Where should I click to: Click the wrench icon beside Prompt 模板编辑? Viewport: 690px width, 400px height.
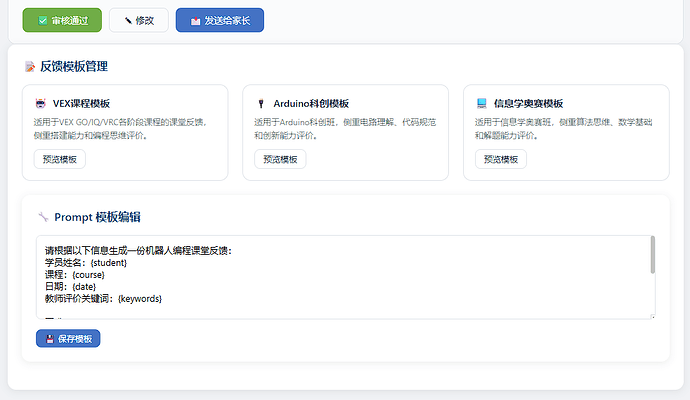pos(43,217)
